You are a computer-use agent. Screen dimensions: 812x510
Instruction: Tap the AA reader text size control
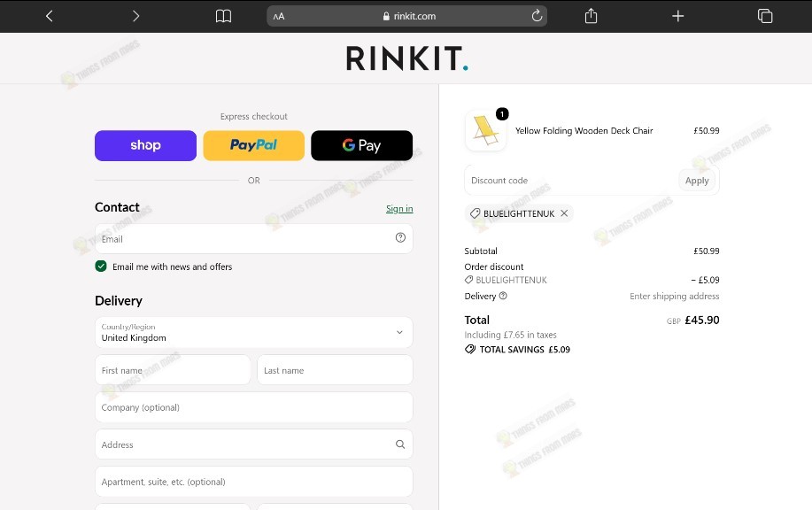279,16
